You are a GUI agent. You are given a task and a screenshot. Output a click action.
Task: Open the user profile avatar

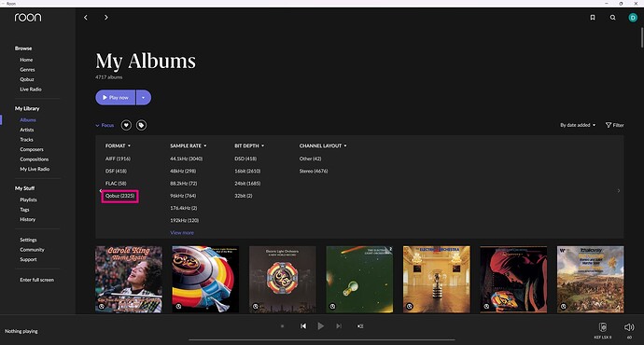[x=633, y=17]
